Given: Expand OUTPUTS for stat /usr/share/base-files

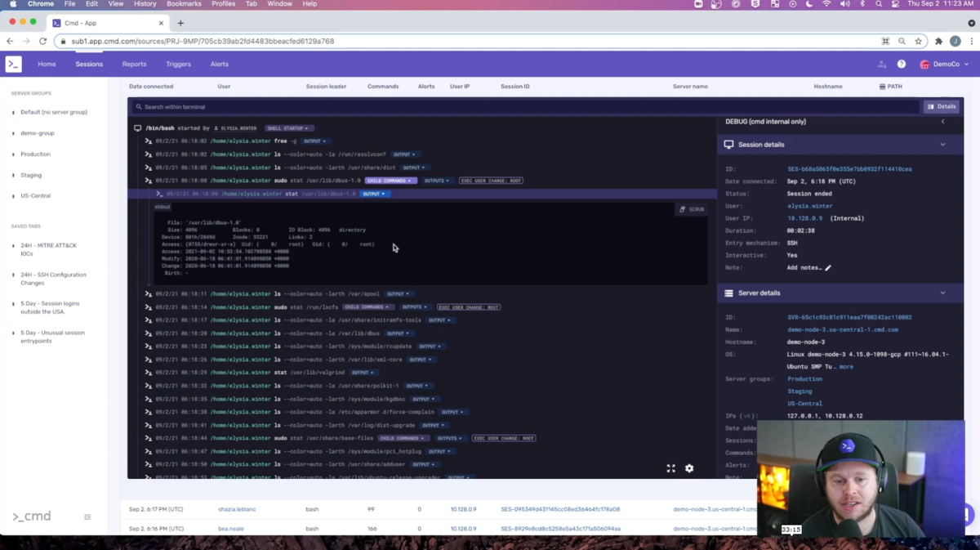Looking at the screenshot, I should click(450, 438).
